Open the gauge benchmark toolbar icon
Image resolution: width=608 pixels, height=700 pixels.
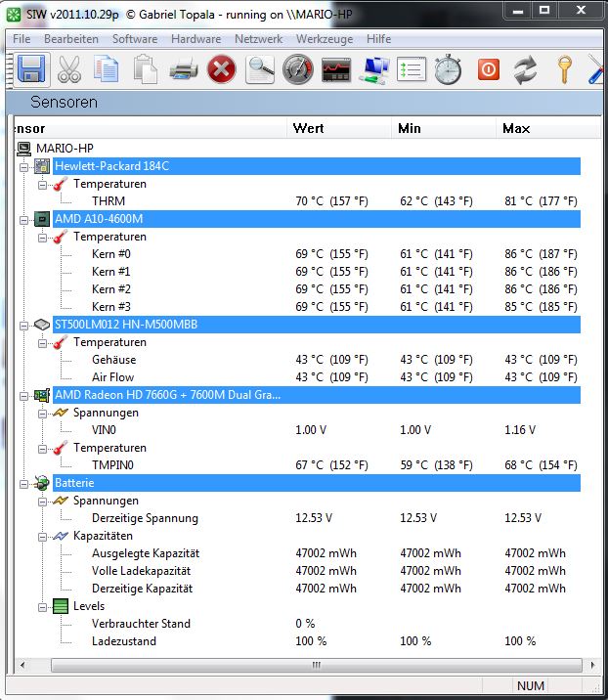click(x=298, y=69)
